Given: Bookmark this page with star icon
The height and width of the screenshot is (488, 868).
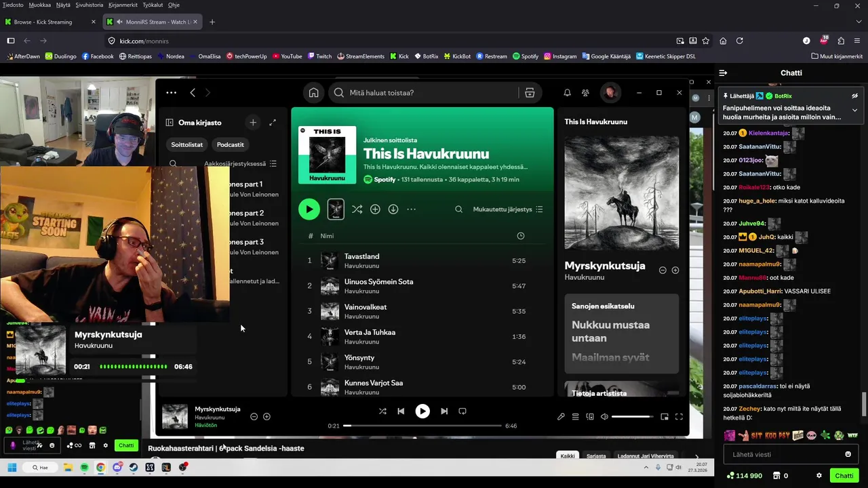Looking at the screenshot, I should (x=706, y=41).
